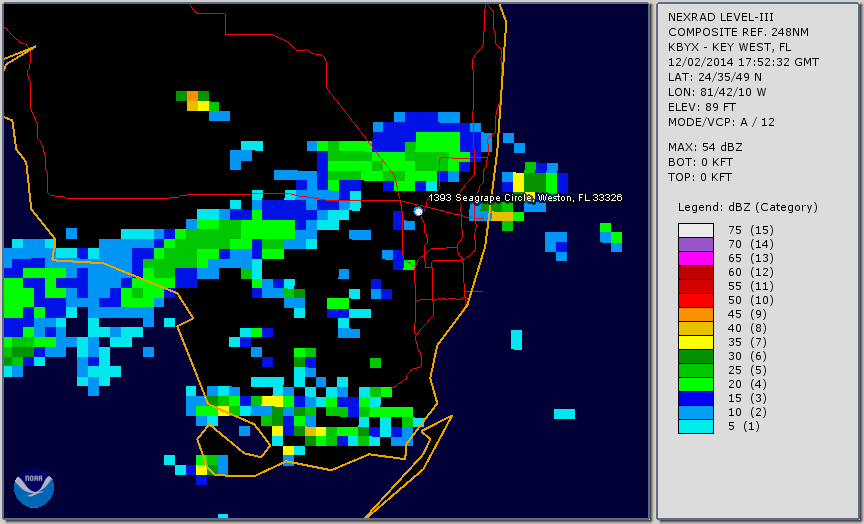Click the ELEV: 89 FT value
The image size is (864, 524).
click(702, 107)
